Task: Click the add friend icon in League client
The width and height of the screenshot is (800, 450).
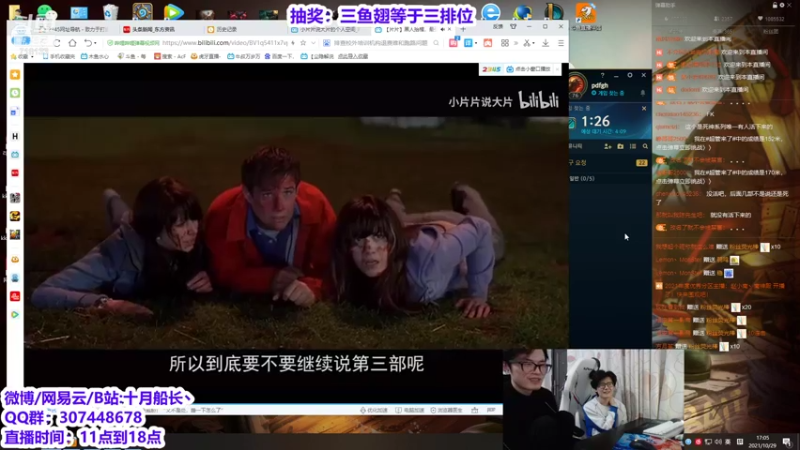Action: pos(608,146)
